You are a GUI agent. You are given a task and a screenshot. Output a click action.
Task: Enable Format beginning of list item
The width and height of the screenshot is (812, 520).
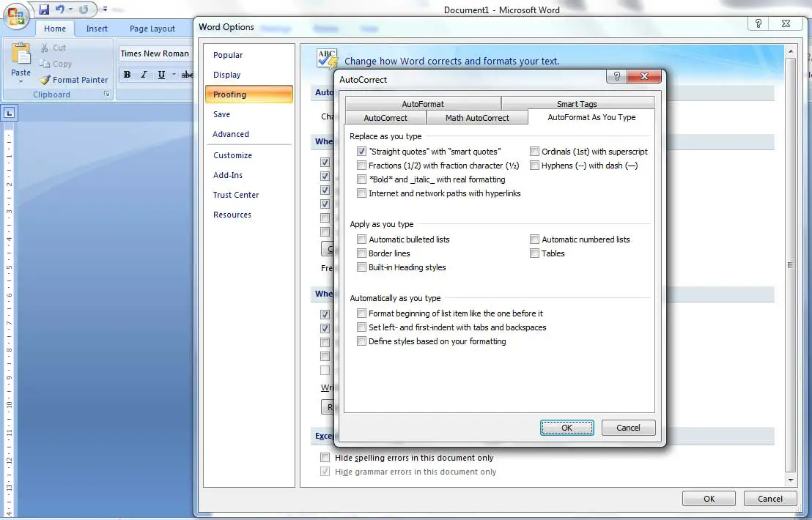pyautogui.click(x=361, y=313)
